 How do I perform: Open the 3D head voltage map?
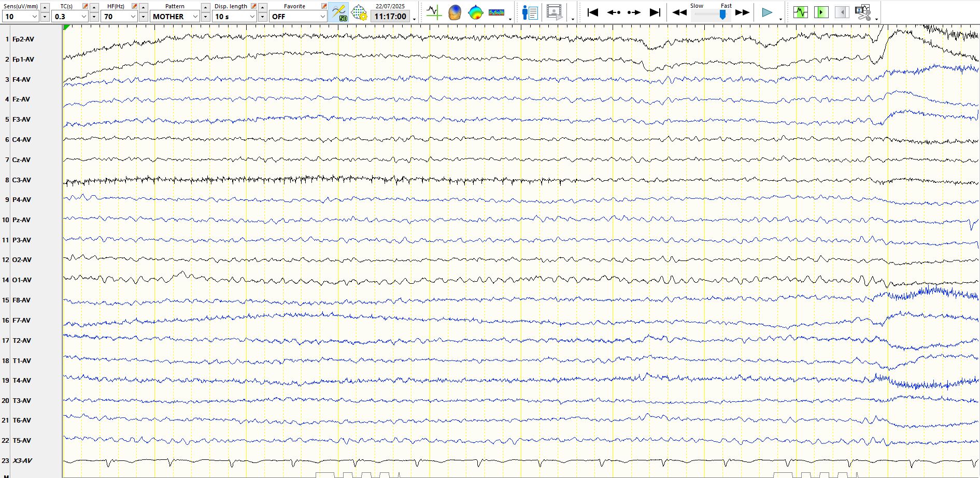(455, 12)
